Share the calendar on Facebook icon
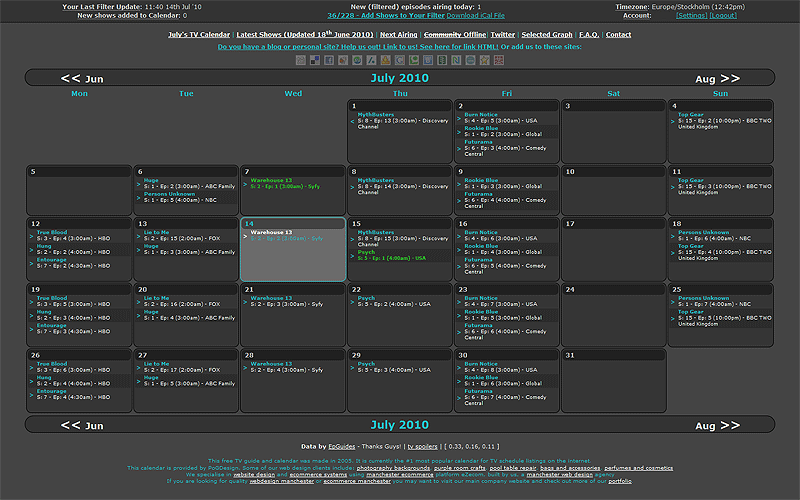The height and width of the screenshot is (500, 800). pos(329,60)
